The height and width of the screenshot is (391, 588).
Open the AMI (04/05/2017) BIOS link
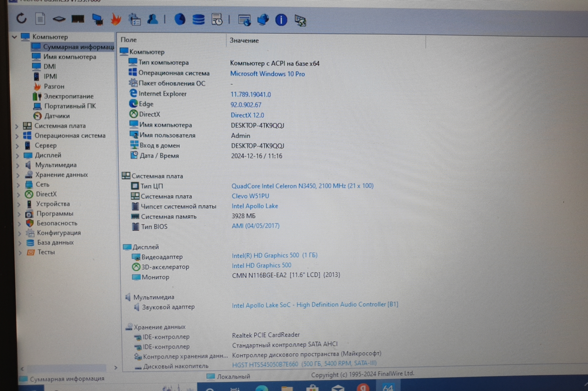point(256,226)
